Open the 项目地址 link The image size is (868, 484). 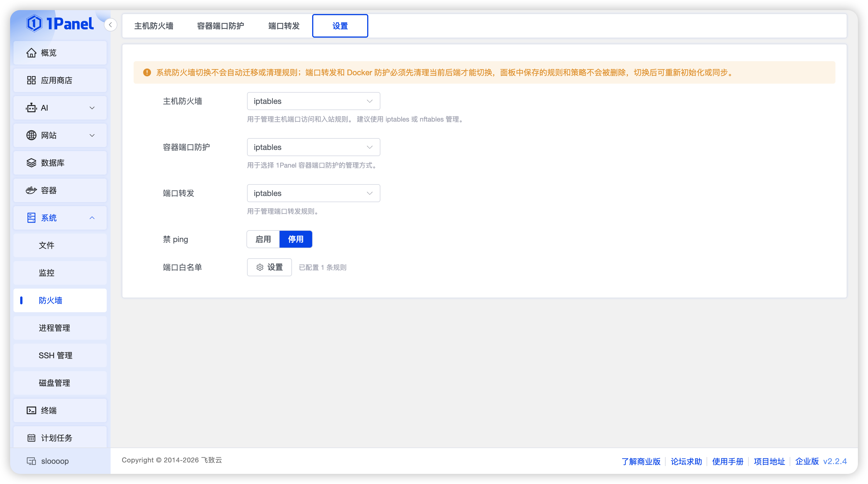tap(769, 461)
